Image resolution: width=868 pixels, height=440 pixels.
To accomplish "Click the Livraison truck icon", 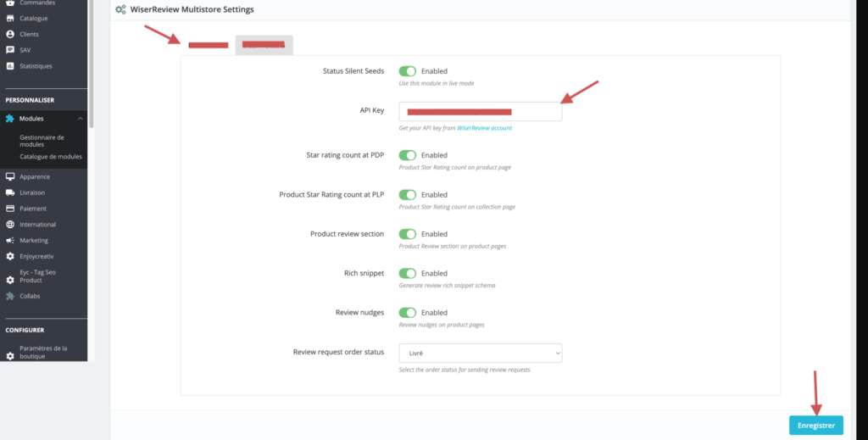I will [10, 192].
